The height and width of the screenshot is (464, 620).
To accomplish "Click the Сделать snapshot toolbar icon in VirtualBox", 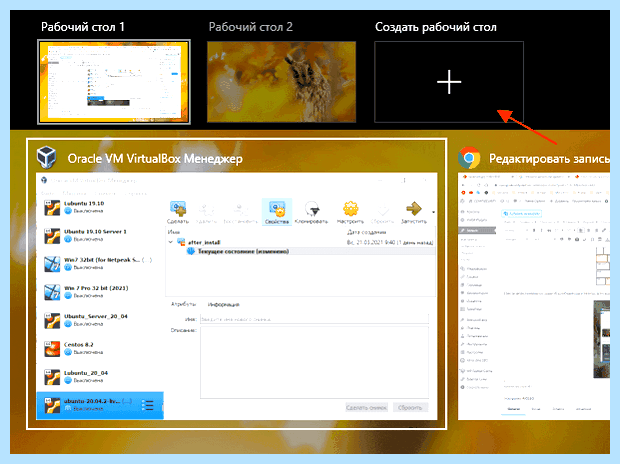I will [x=178, y=212].
